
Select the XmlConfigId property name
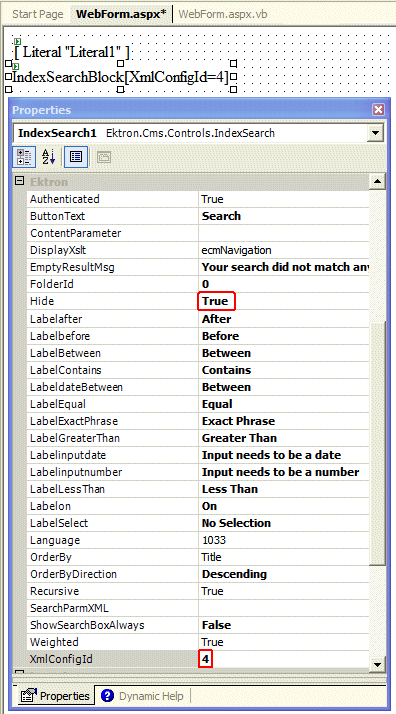(x=61, y=659)
